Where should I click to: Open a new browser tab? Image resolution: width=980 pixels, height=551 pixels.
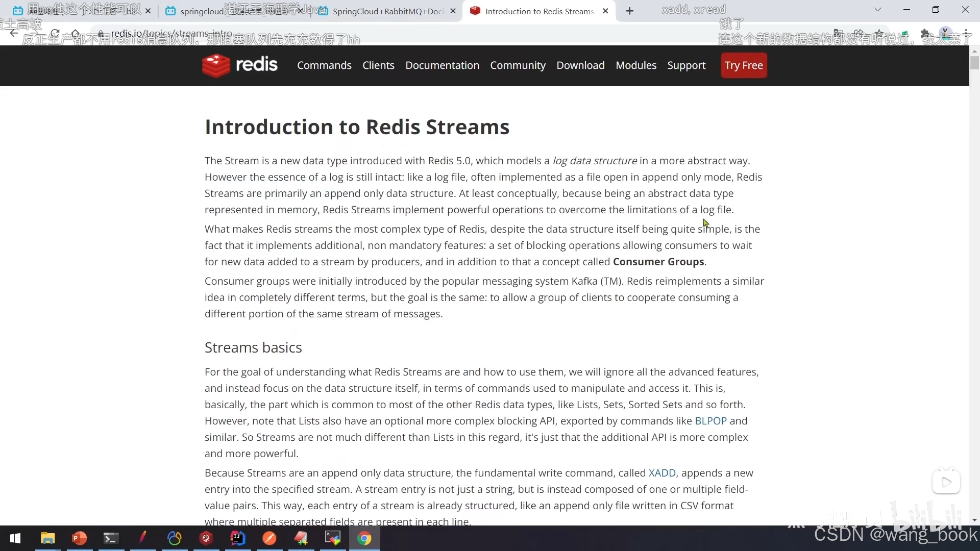pos(630,11)
